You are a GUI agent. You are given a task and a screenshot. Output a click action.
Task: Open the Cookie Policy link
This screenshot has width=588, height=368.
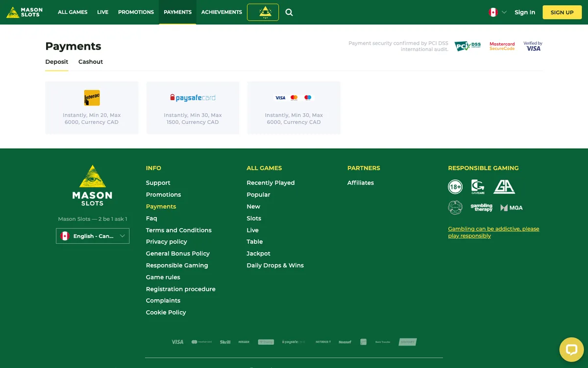pyautogui.click(x=166, y=313)
